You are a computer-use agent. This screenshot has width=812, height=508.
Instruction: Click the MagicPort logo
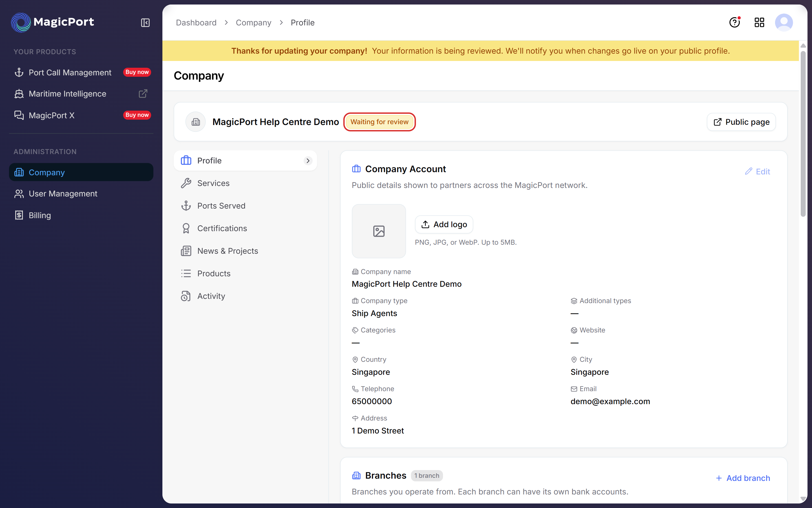pos(52,22)
